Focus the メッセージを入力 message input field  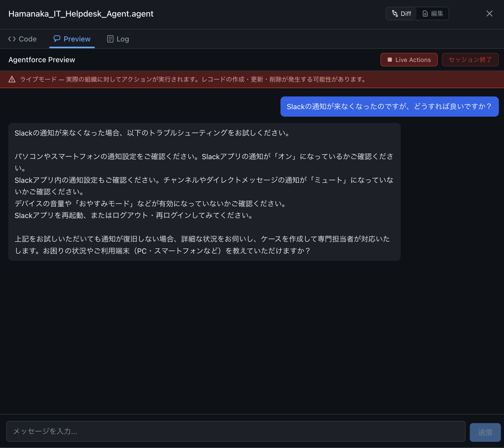pos(236,431)
